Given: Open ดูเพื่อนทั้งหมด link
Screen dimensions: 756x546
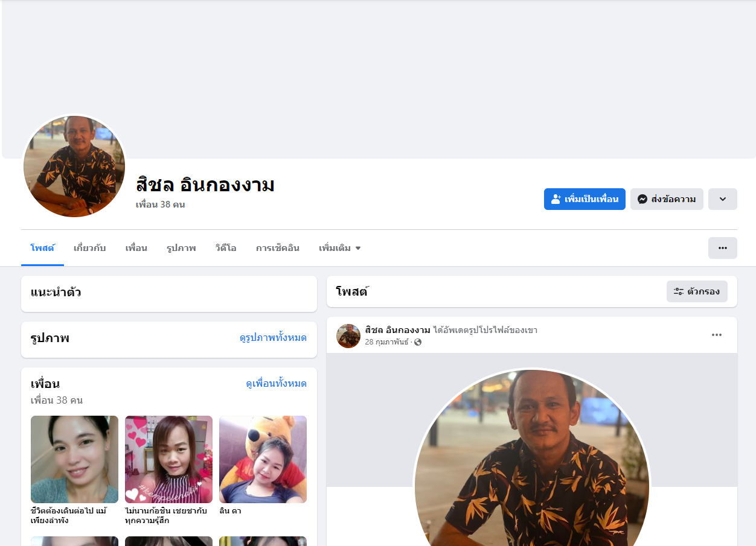Looking at the screenshot, I should (276, 384).
